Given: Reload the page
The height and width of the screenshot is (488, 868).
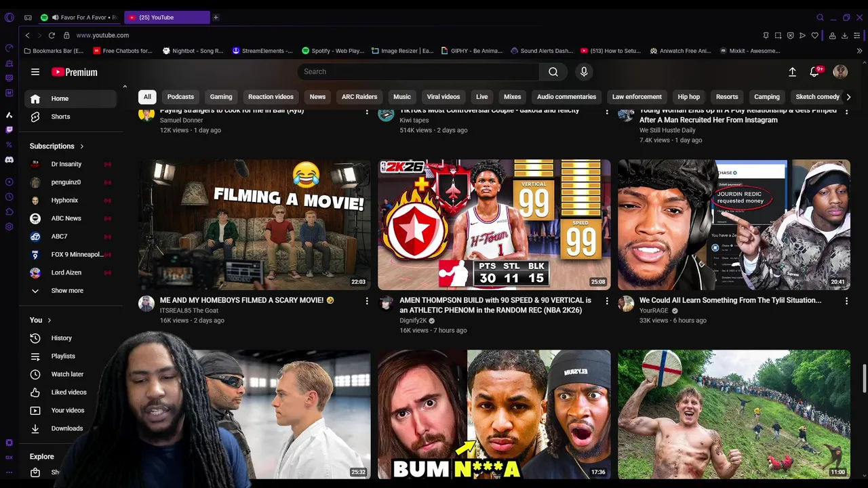Looking at the screenshot, I should 52,35.
